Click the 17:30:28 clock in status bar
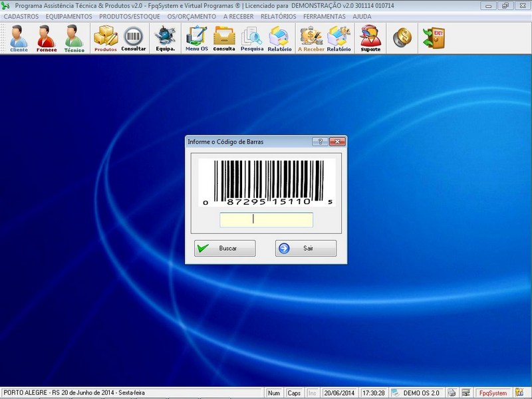532x399 pixels. pyautogui.click(x=373, y=393)
